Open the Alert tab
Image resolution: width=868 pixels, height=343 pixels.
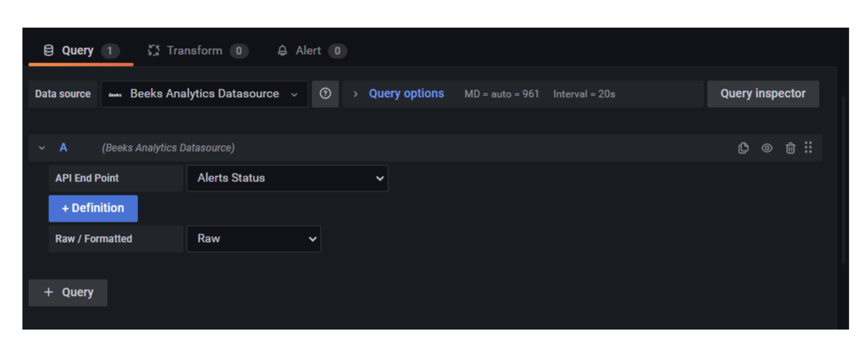coord(312,51)
